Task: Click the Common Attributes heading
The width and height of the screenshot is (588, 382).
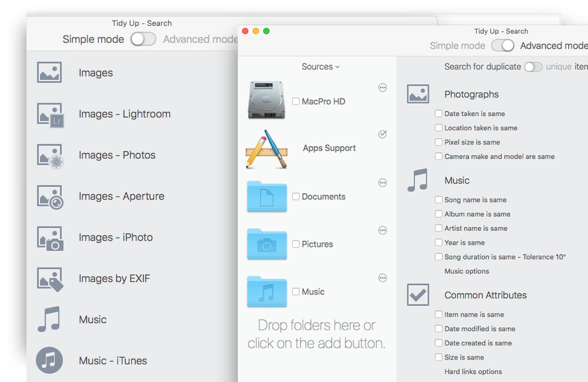Action: [486, 295]
